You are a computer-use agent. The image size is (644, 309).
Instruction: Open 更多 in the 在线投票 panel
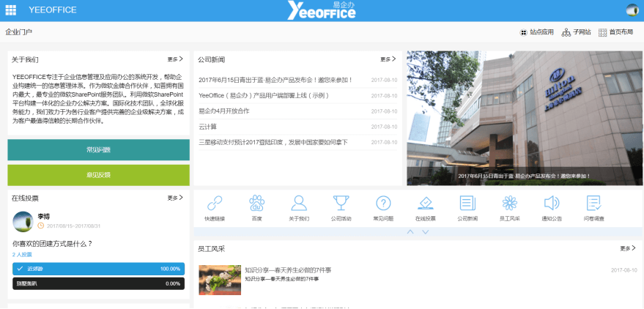point(175,198)
